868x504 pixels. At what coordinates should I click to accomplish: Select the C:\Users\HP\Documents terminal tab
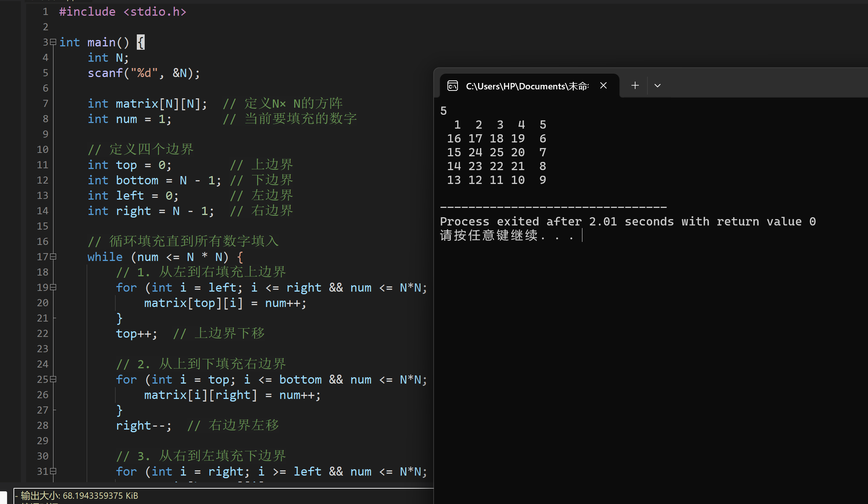coord(526,86)
